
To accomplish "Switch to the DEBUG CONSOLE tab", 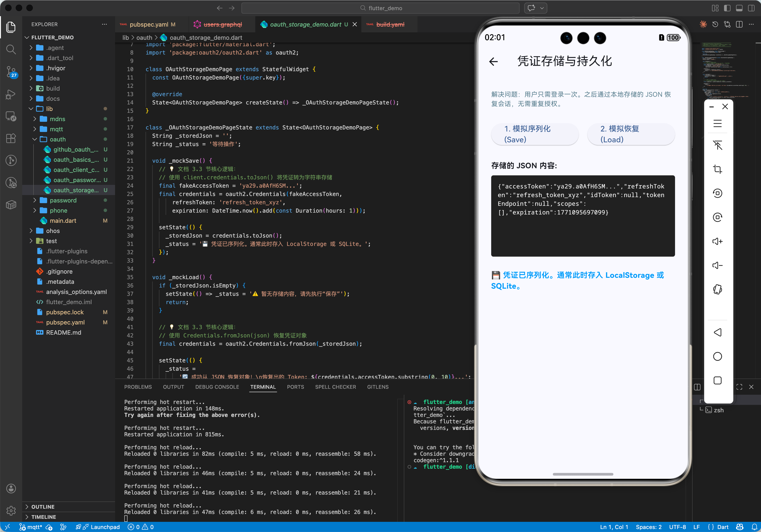I will (217, 387).
